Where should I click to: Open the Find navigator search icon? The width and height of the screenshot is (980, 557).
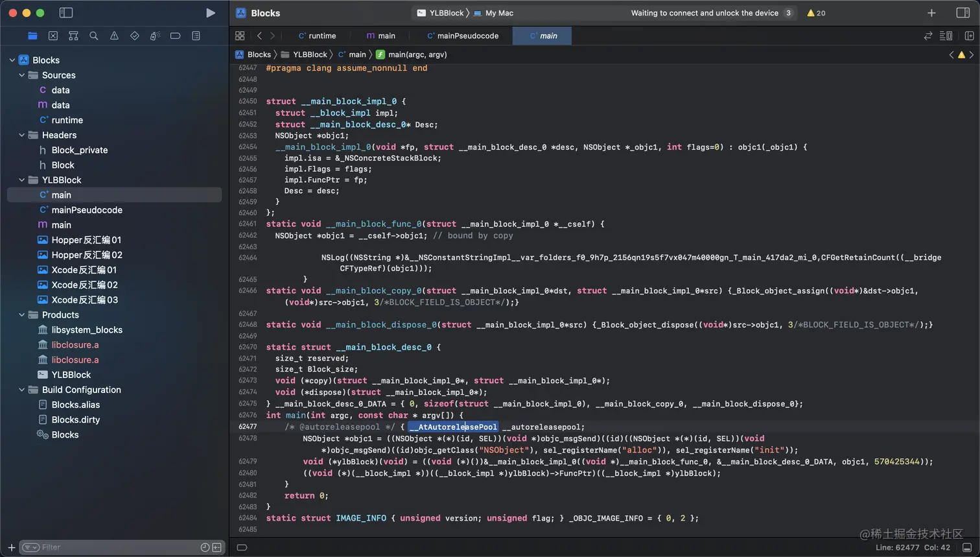(94, 36)
